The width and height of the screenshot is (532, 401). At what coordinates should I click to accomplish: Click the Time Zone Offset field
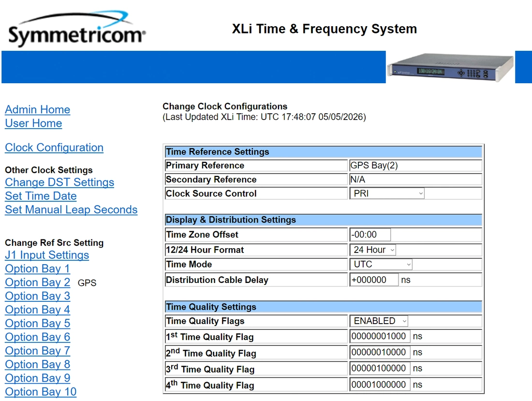point(370,235)
